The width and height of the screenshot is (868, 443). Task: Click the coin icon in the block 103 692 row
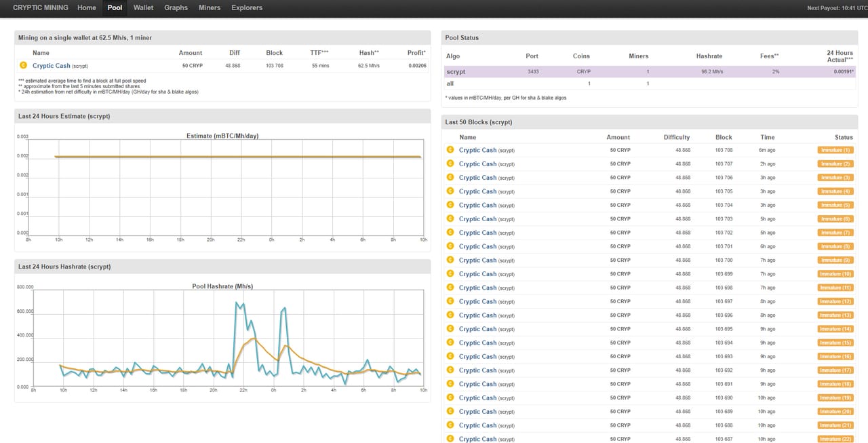click(x=450, y=370)
